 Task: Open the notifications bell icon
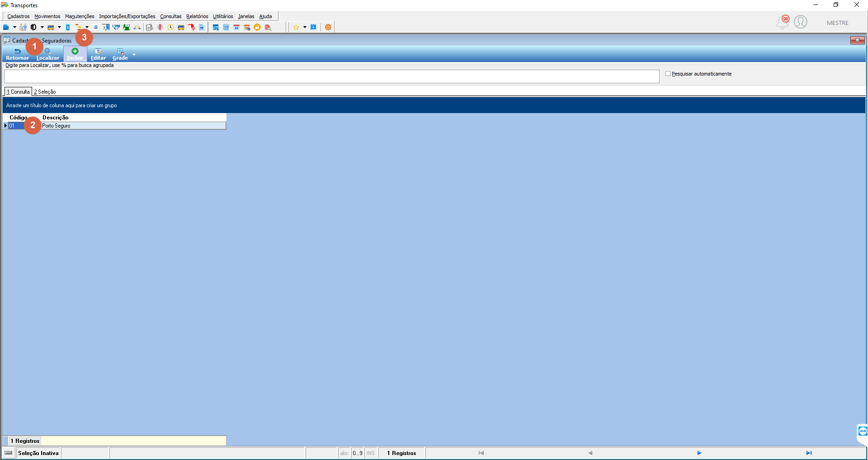tap(783, 22)
